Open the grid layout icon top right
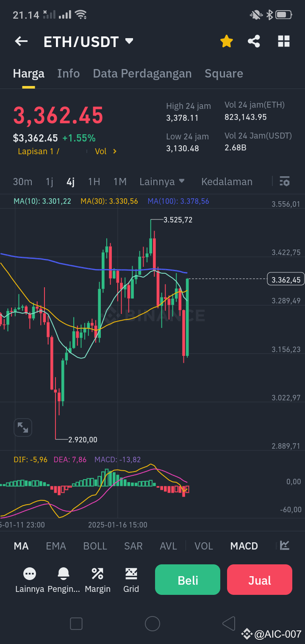The image size is (305, 644). pos(283,41)
